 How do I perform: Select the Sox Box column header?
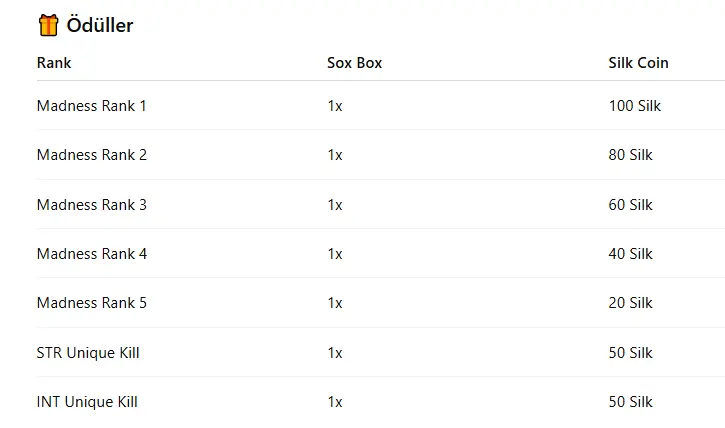354,63
